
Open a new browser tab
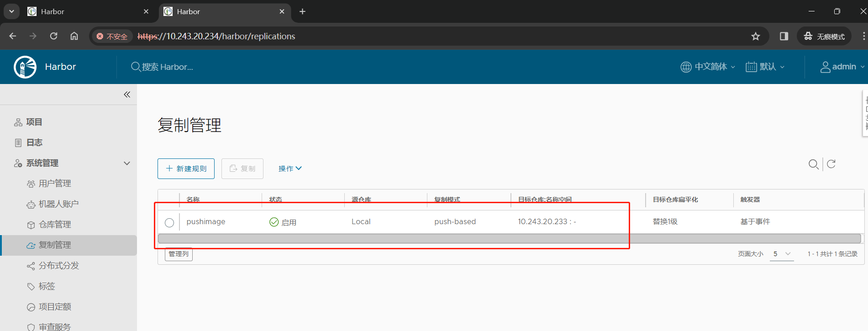(x=302, y=11)
